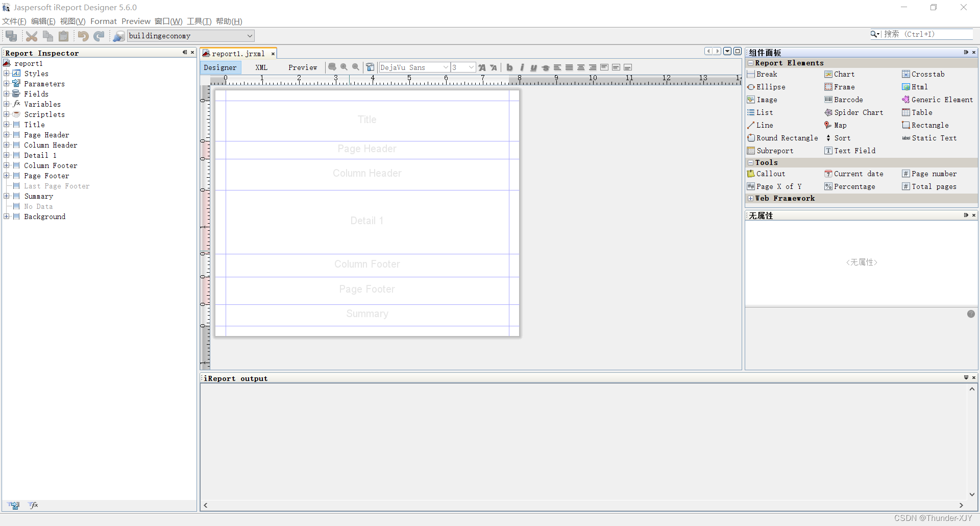
Task: Align text center
Action: click(581, 67)
